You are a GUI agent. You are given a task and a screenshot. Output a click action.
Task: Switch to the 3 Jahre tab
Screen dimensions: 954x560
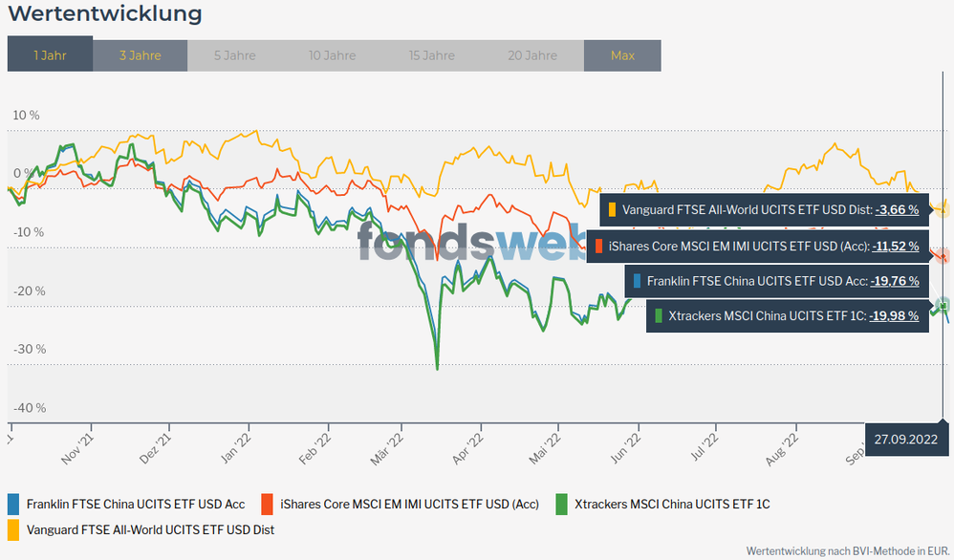coord(141,54)
